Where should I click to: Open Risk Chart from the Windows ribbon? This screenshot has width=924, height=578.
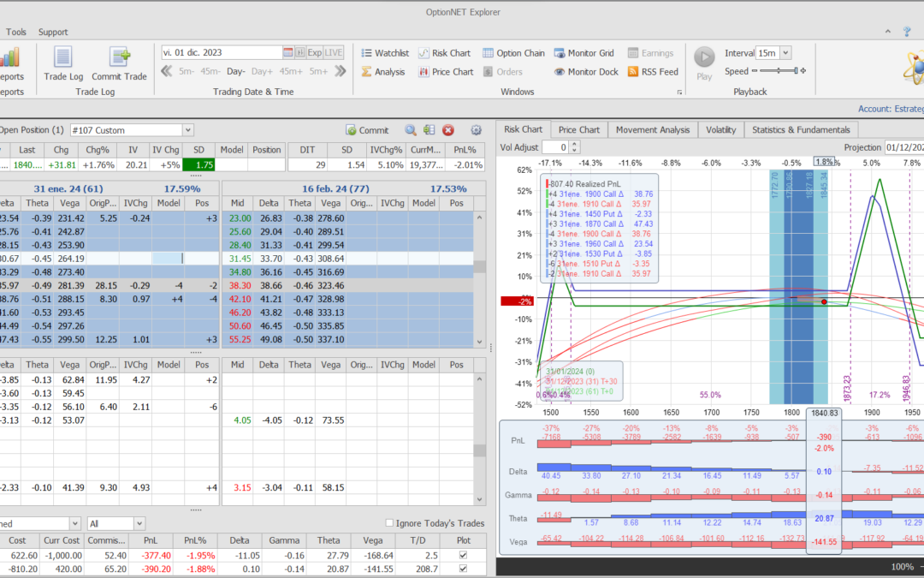pos(444,53)
